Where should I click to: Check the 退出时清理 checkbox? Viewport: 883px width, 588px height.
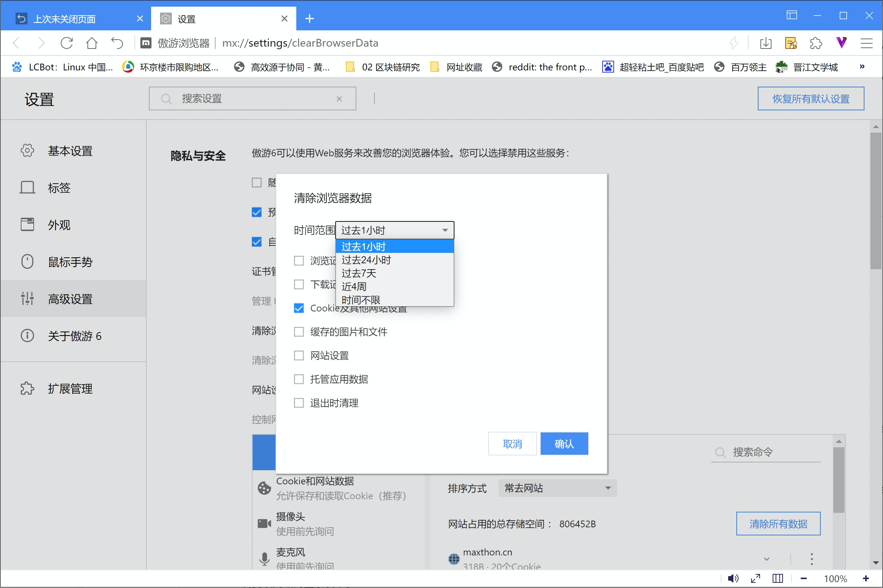(x=299, y=403)
